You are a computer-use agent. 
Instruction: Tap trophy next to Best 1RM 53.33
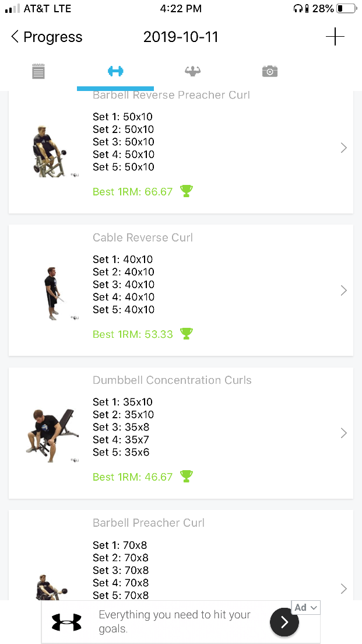(x=187, y=333)
